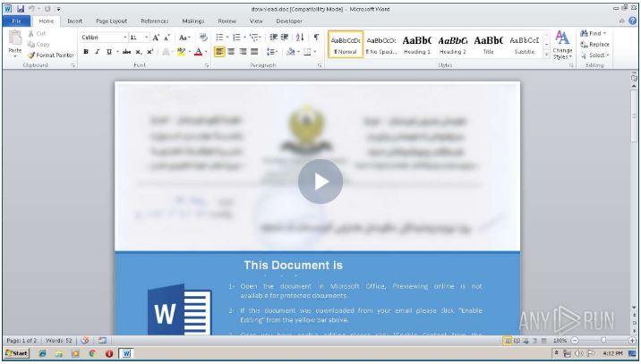Toggle bold formatting
This screenshot has height=364, width=641.
pyautogui.click(x=86, y=52)
